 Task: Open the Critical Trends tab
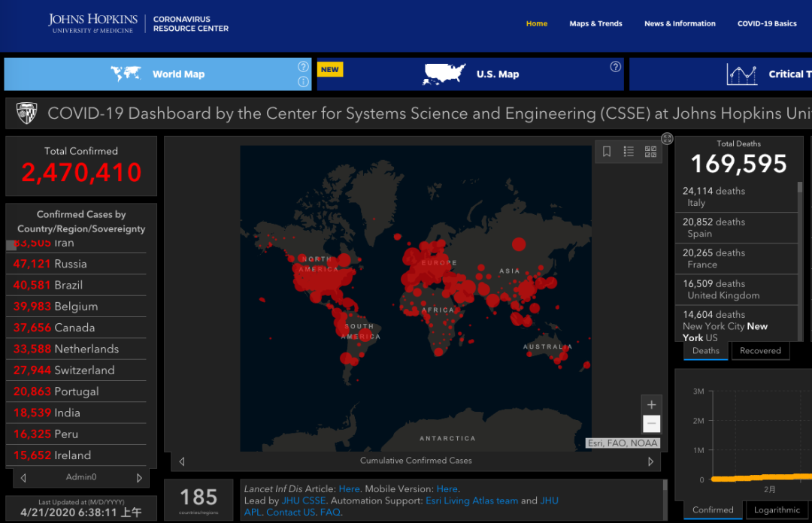720,74
